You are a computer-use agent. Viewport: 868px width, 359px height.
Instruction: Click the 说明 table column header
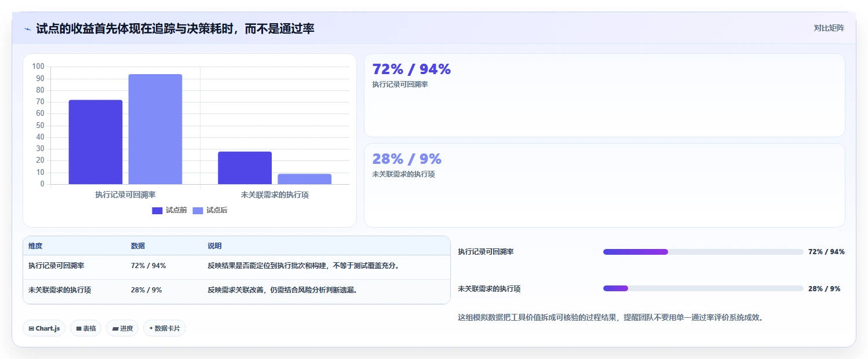coord(214,246)
